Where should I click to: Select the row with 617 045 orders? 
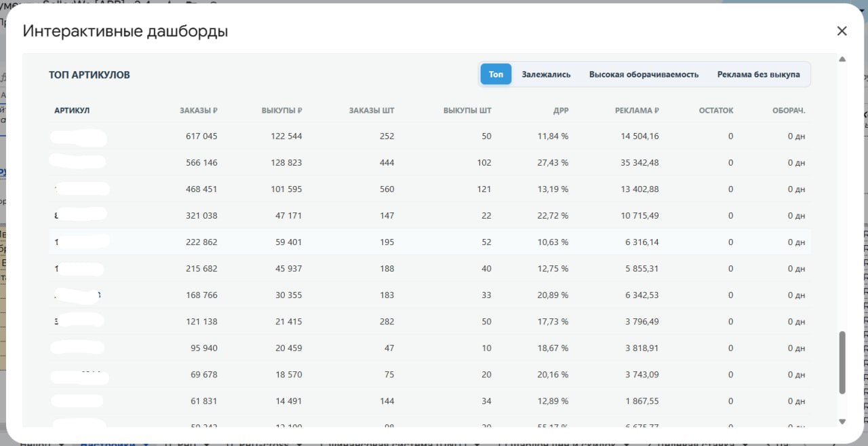(430, 136)
